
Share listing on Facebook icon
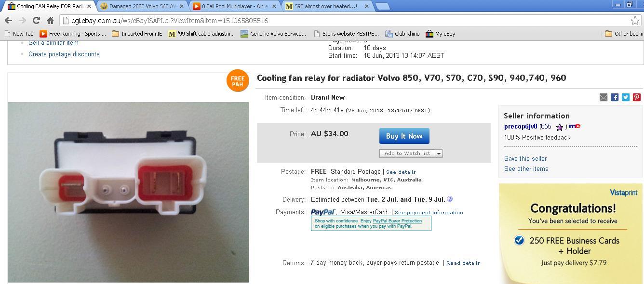[x=615, y=97]
